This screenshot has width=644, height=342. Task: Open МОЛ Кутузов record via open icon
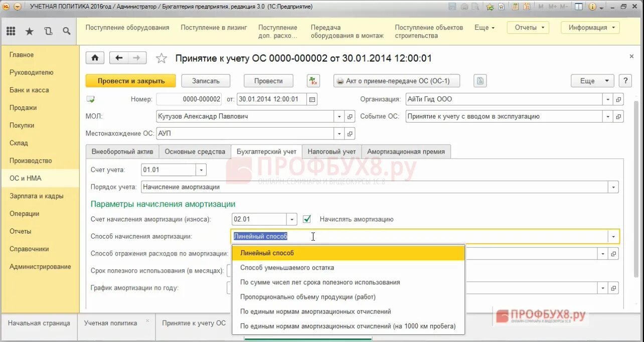pos(350,117)
